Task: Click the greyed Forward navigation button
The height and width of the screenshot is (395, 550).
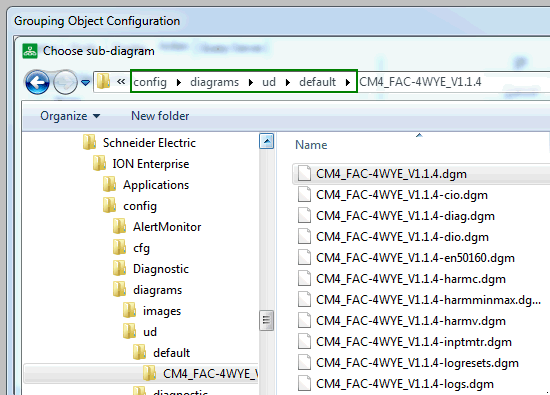Action: (65, 82)
